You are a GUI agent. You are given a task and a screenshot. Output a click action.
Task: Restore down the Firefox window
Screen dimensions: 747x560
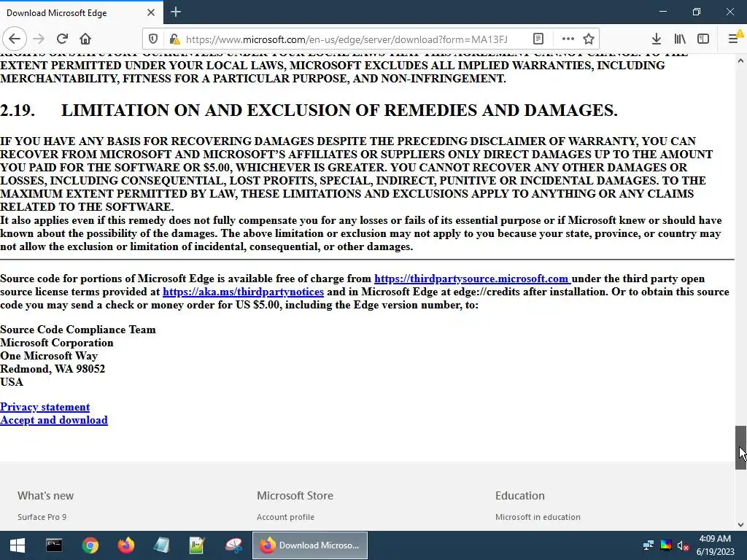[x=697, y=12]
